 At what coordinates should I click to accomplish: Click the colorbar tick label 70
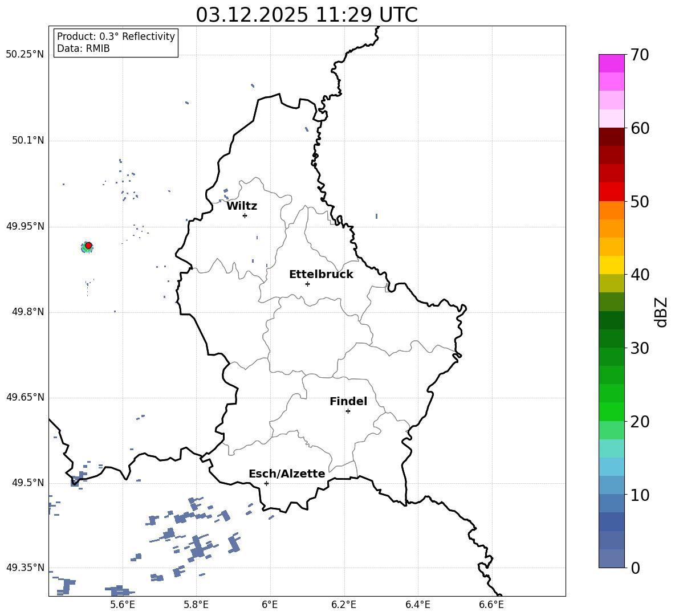(x=640, y=55)
